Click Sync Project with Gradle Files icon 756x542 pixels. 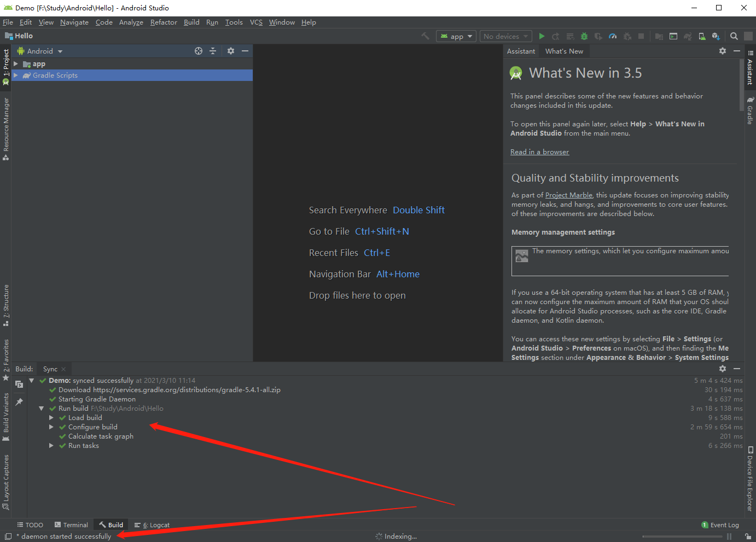point(688,36)
